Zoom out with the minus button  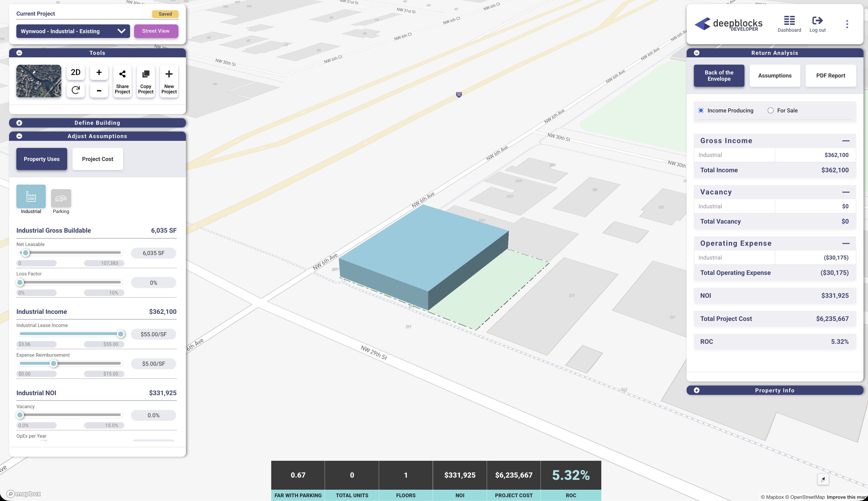click(x=99, y=91)
